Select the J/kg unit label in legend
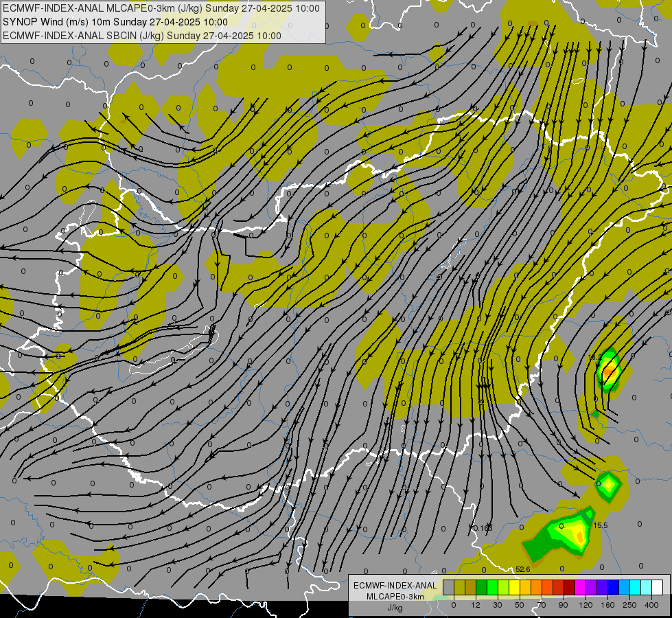Screen dimensions: 672x618 click(395, 608)
